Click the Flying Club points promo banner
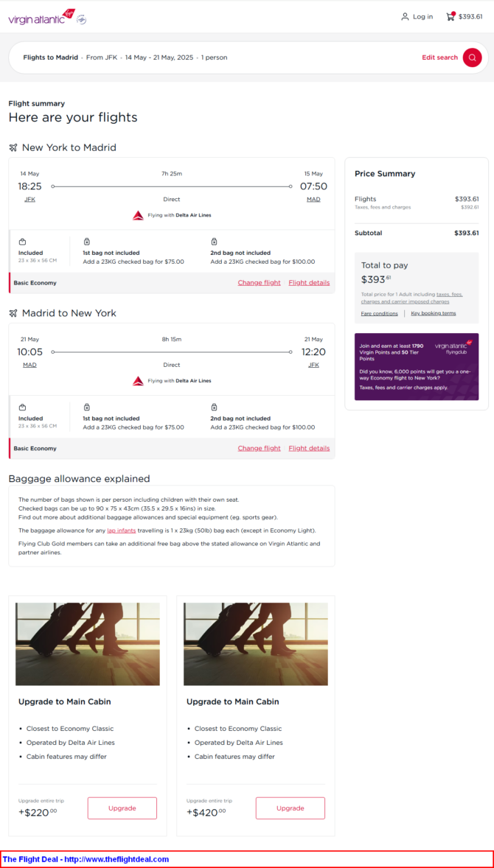The image size is (494, 868). click(x=416, y=366)
